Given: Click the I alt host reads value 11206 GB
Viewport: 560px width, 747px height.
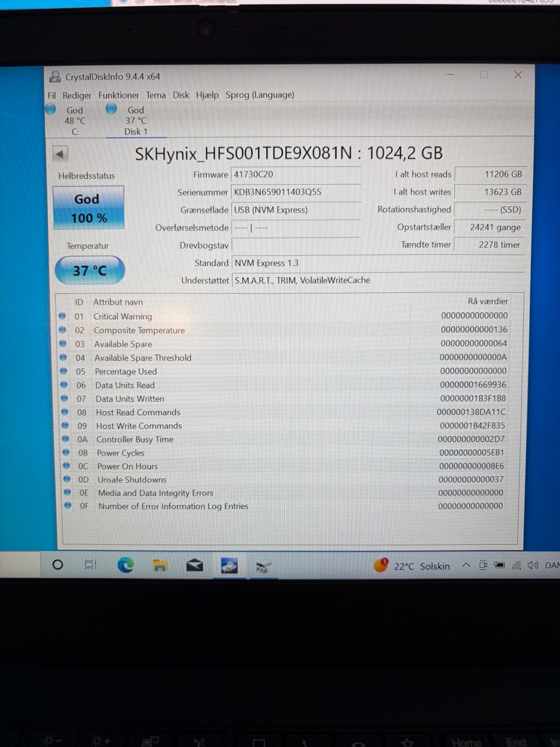Looking at the screenshot, I should [490, 174].
